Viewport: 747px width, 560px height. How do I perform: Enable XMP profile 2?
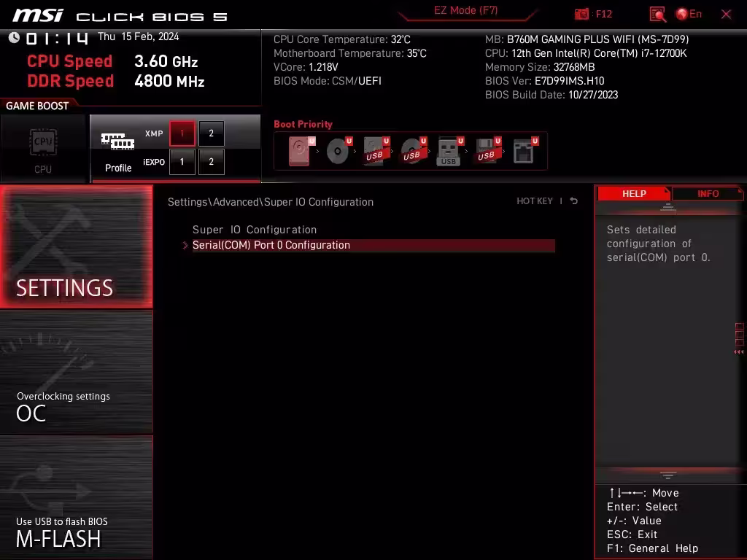pyautogui.click(x=211, y=133)
